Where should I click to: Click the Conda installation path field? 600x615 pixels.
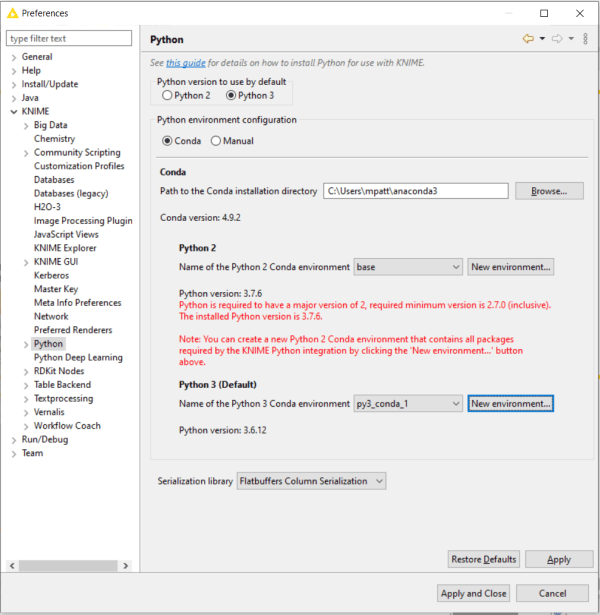click(416, 191)
